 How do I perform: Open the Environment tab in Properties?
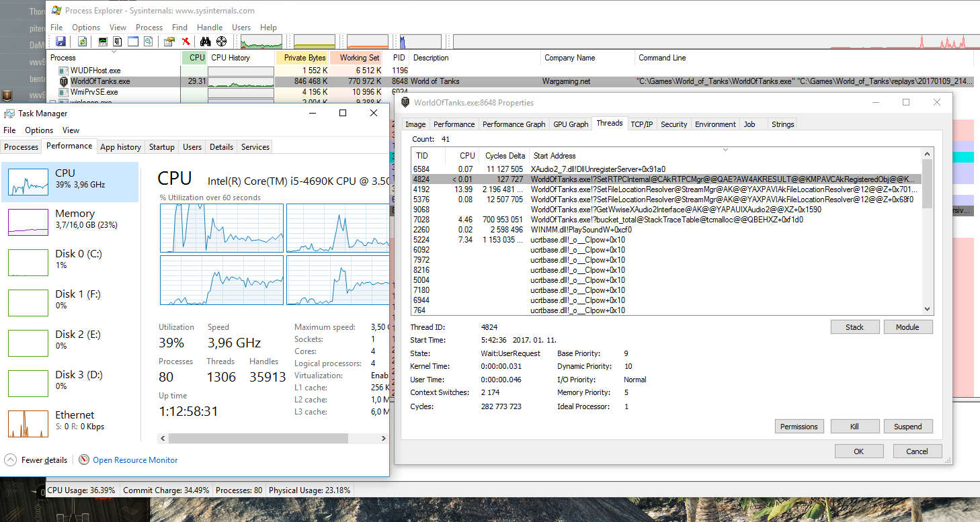click(715, 124)
